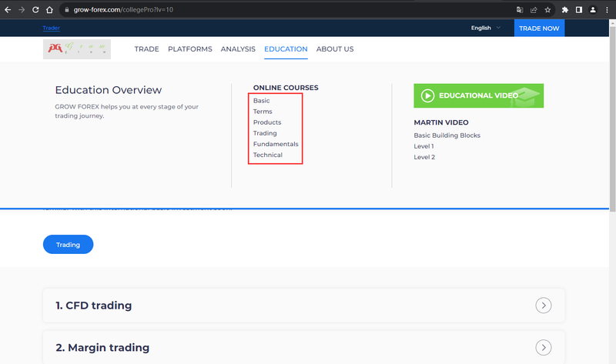Open the Technical online course
Viewport: 616px width, 364px height.
point(267,155)
